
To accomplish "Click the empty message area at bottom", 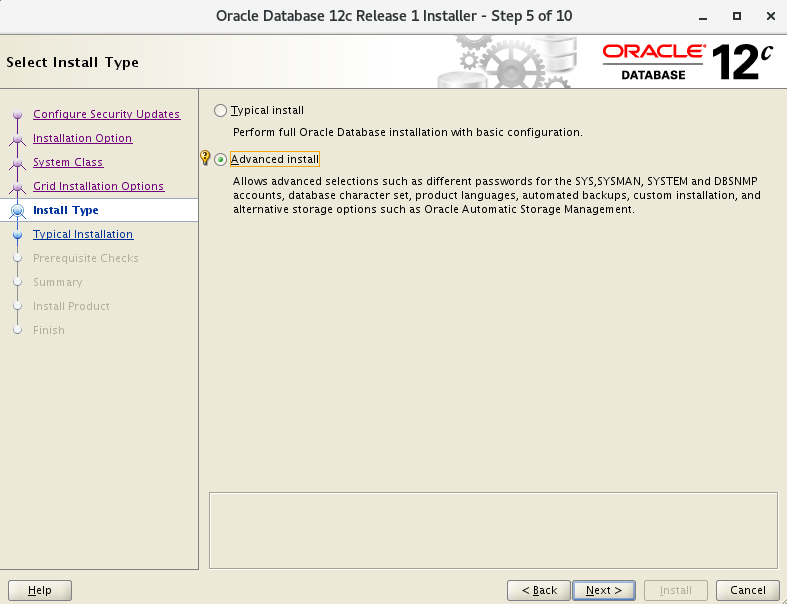I will [493, 531].
